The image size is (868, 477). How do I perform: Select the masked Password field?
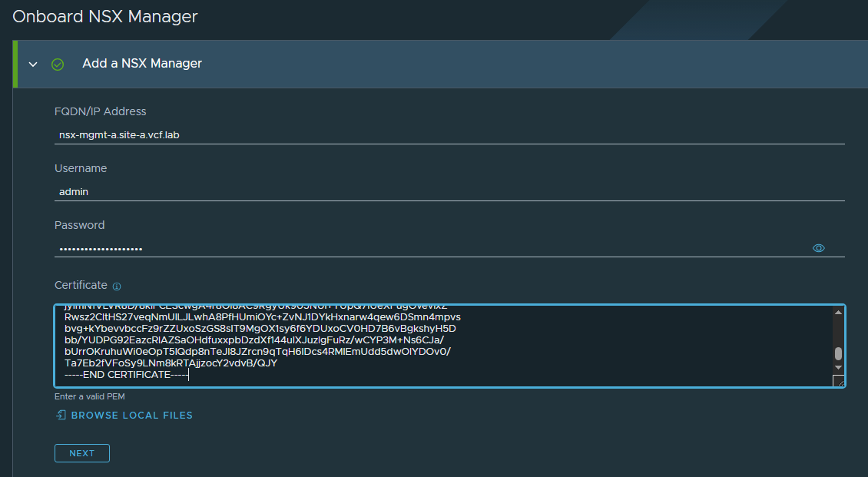point(430,248)
